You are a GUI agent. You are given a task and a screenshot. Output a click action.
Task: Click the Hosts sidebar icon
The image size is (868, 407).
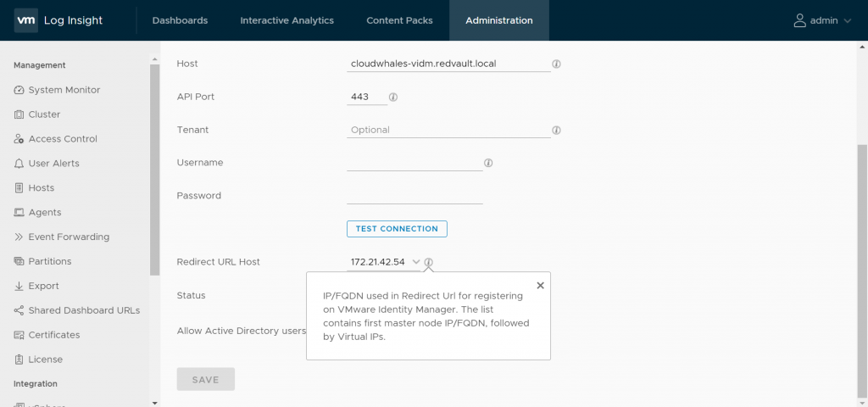coord(19,187)
